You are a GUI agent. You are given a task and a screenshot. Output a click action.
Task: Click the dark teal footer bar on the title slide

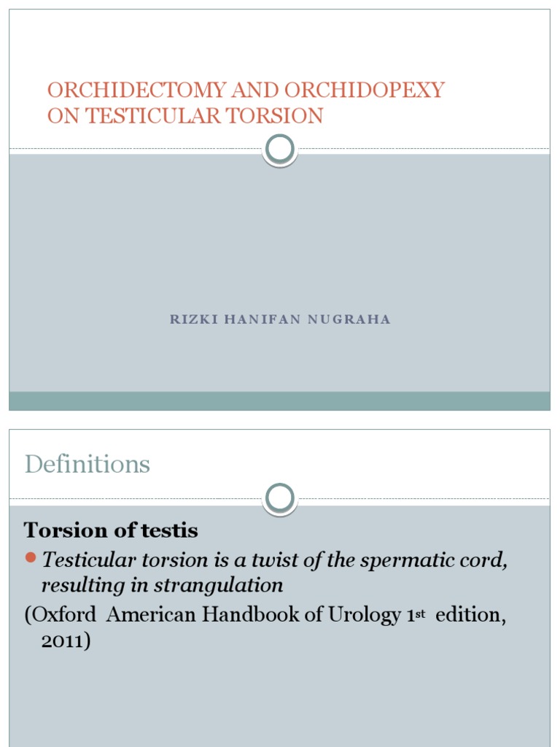click(280, 400)
